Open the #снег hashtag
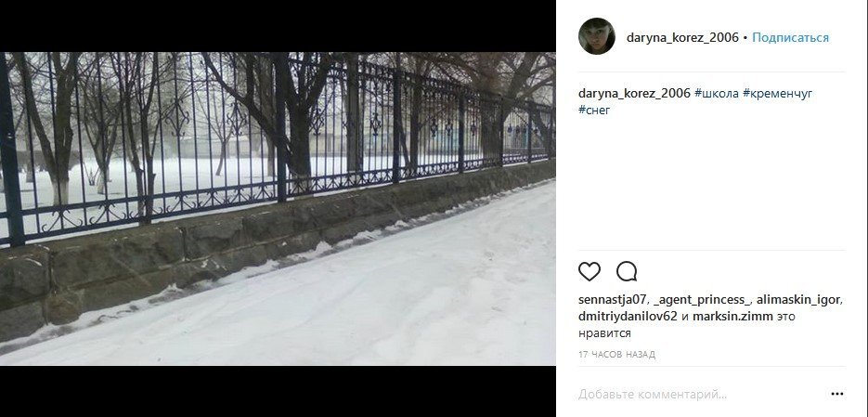This screenshot has width=868, height=417. tap(594, 110)
